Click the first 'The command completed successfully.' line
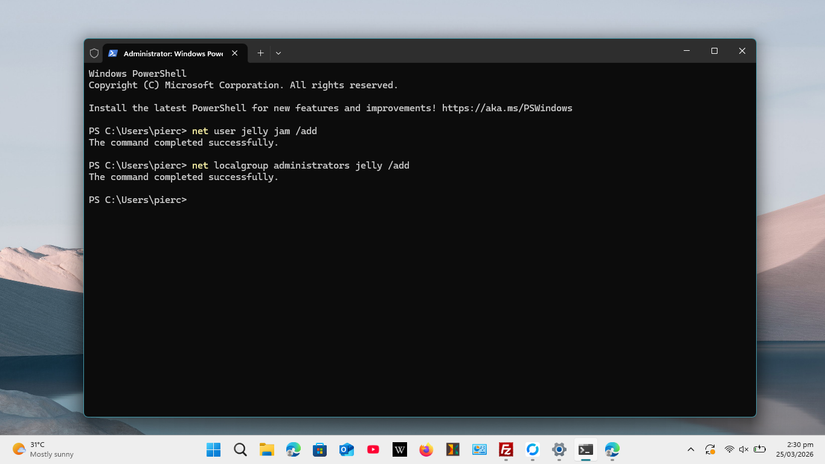The width and height of the screenshot is (825, 464). coord(183,143)
